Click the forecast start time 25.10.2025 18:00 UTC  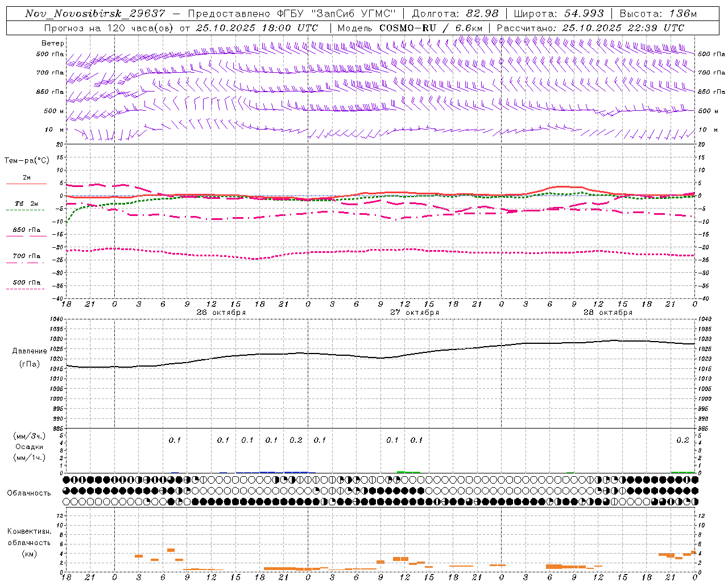pos(257,28)
